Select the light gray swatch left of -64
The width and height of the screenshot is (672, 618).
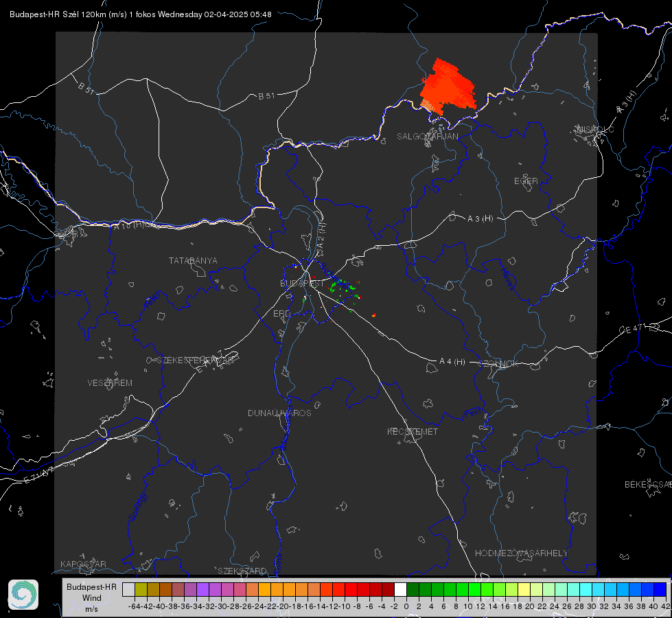[x=128, y=589]
